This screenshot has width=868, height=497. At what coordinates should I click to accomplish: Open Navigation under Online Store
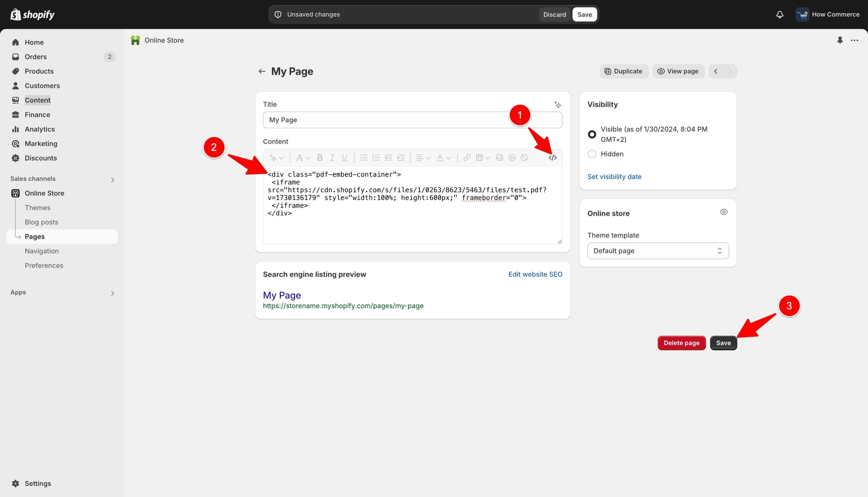42,251
